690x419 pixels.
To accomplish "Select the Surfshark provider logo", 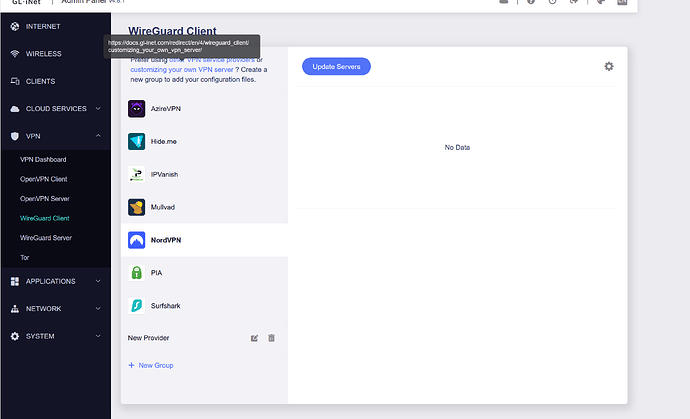I will (136, 305).
